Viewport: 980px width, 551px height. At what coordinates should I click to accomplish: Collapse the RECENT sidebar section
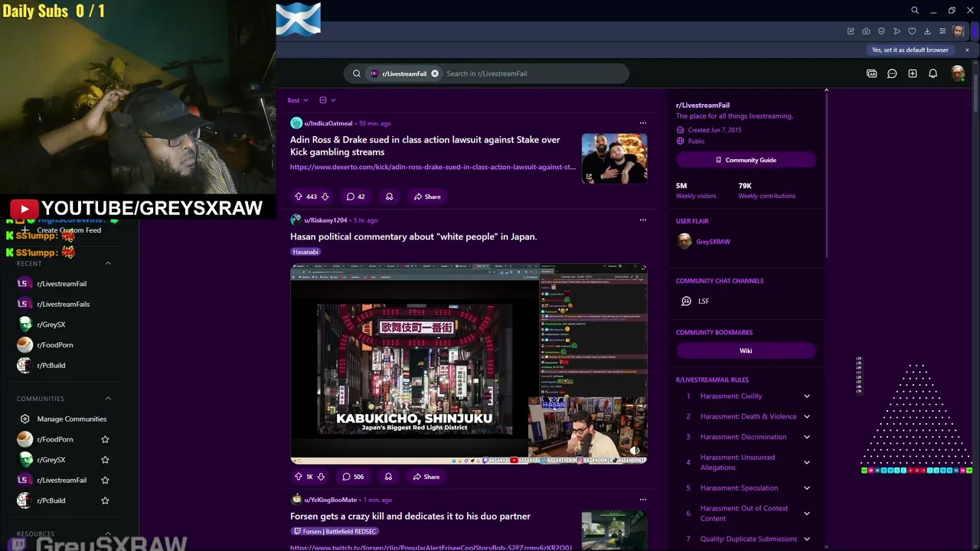[108, 263]
